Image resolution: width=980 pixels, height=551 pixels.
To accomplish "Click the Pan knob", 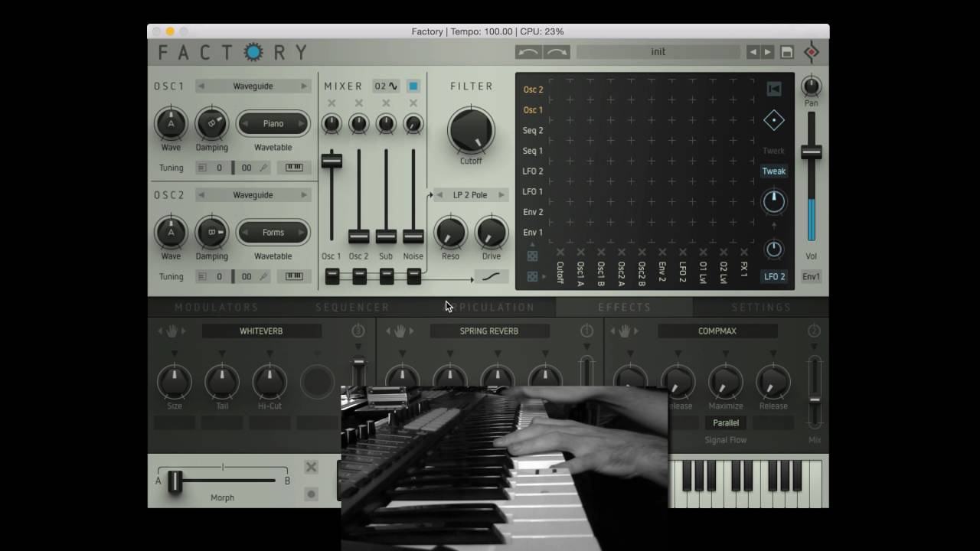I will coord(811,86).
